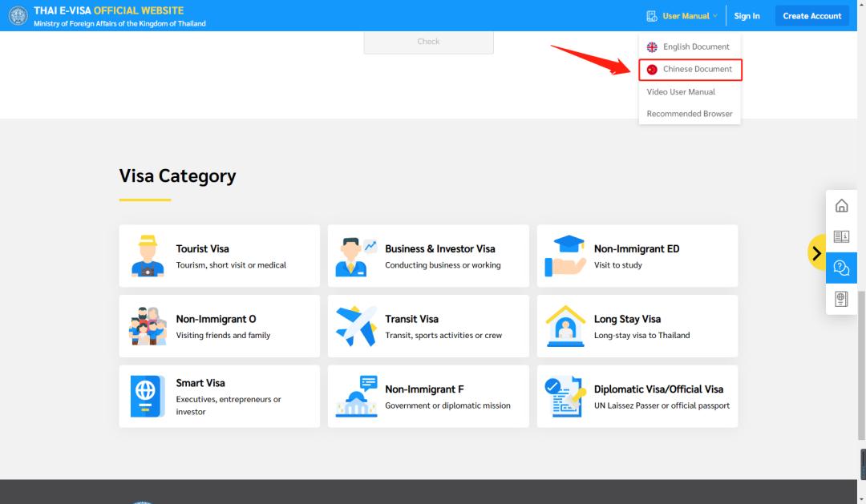Viewport: 866px width, 504px height.
Task: Click the greyed Check button
Action: click(428, 42)
